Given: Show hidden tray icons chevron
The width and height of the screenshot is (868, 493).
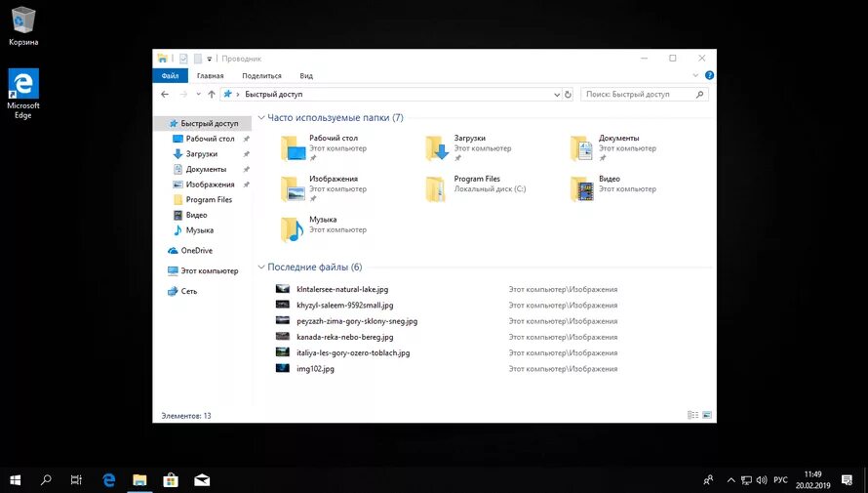Looking at the screenshot, I should (730, 480).
